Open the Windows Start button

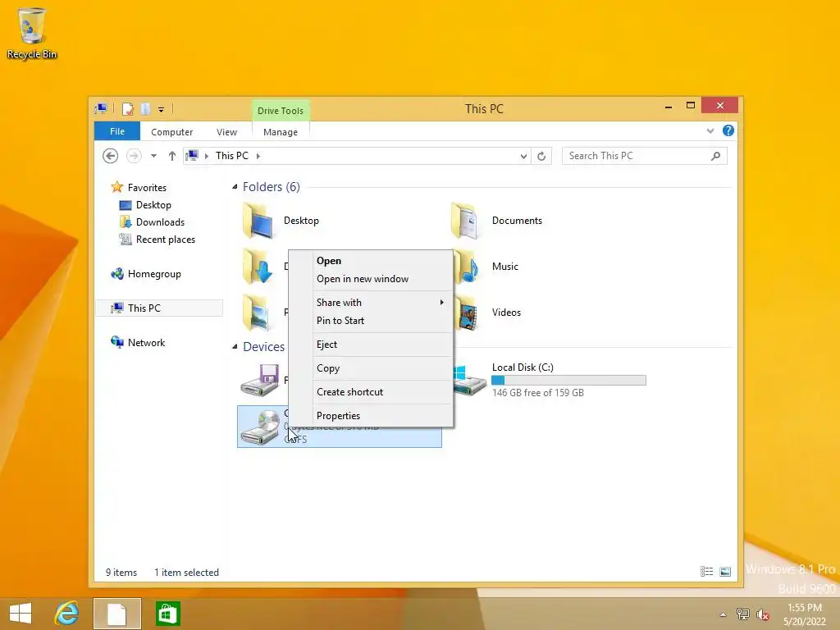pos(21,614)
